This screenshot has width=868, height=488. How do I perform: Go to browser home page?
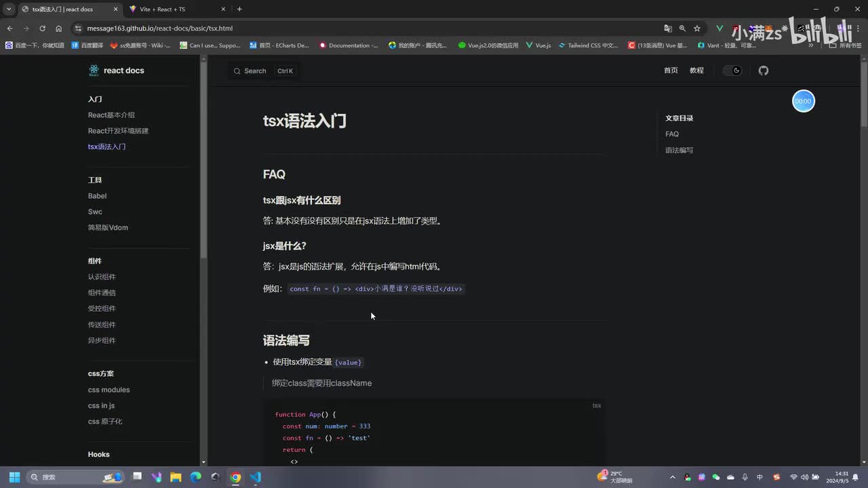pyautogui.click(x=58, y=28)
